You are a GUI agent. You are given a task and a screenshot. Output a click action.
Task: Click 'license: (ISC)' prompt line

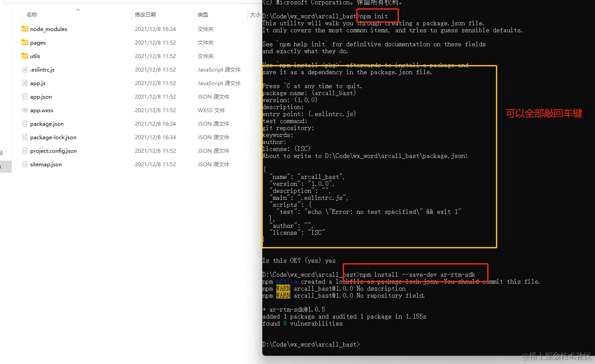287,149
